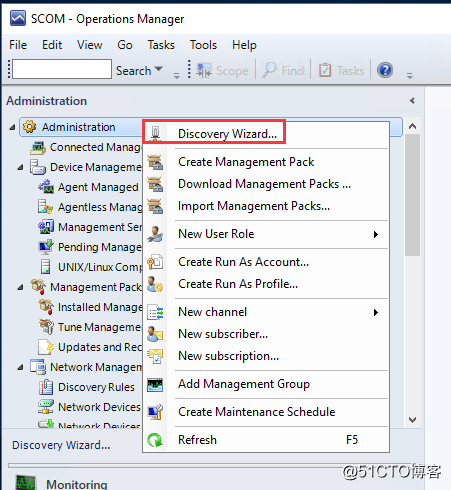
Task: Click the Add Management Group icon
Action: coord(155,384)
